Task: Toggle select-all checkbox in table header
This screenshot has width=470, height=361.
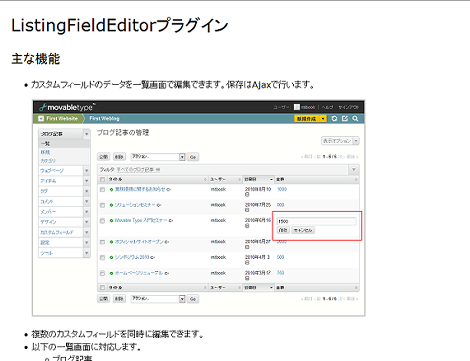Action: pyautogui.click(x=102, y=179)
